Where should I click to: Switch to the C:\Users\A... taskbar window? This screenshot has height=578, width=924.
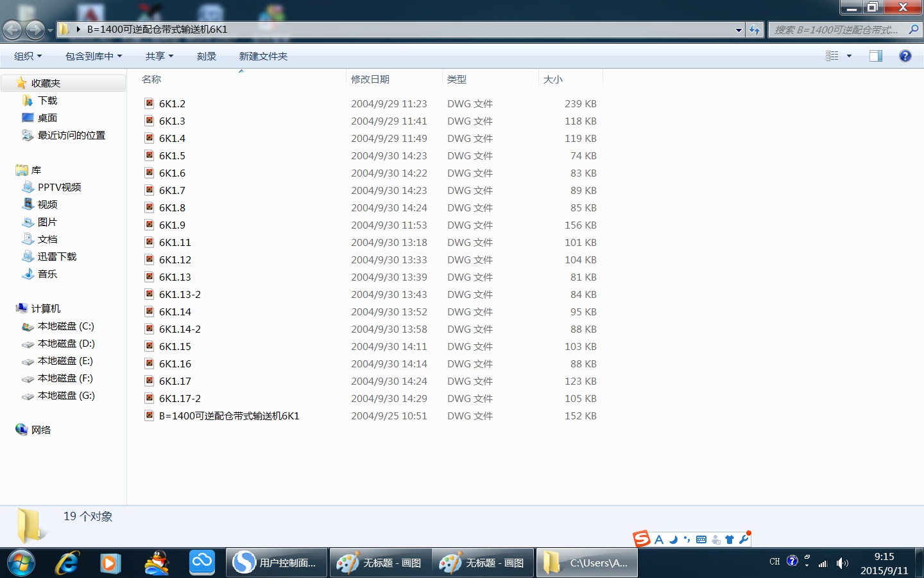pyautogui.click(x=587, y=563)
